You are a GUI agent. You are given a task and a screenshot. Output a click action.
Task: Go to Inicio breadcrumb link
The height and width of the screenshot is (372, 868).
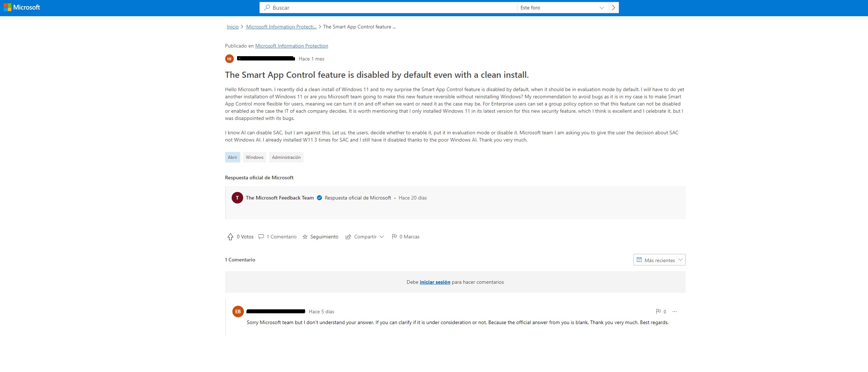click(233, 27)
